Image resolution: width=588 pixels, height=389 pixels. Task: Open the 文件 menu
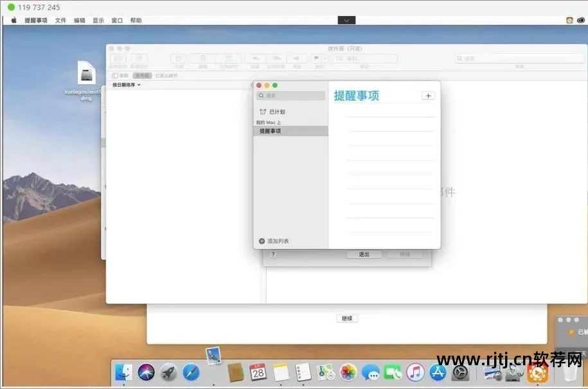[x=60, y=21]
